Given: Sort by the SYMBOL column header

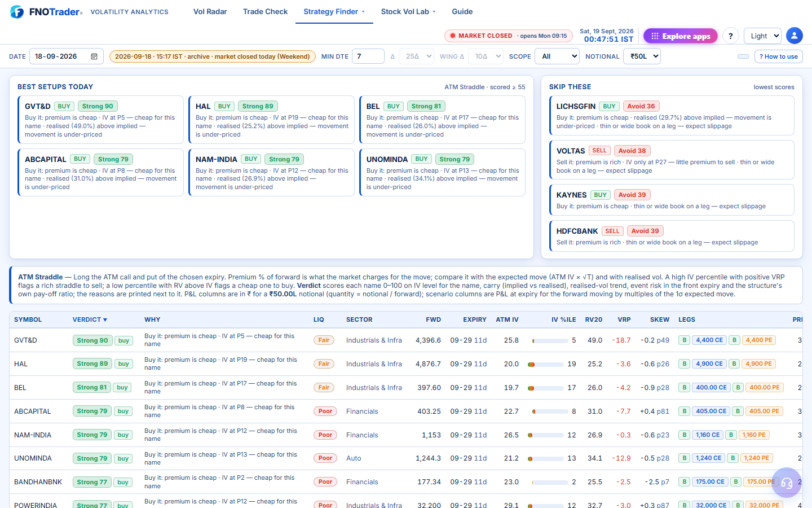Looking at the screenshot, I should pyautogui.click(x=28, y=319).
